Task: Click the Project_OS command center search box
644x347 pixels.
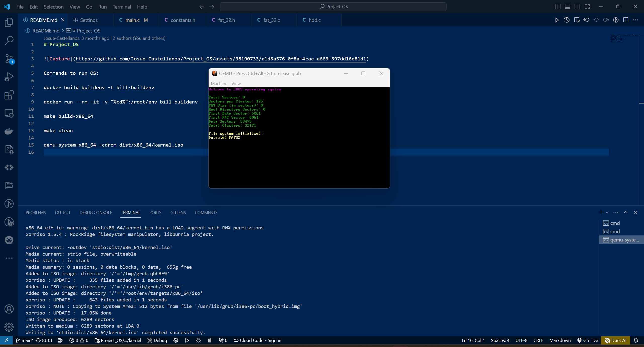Action: pyautogui.click(x=333, y=7)
